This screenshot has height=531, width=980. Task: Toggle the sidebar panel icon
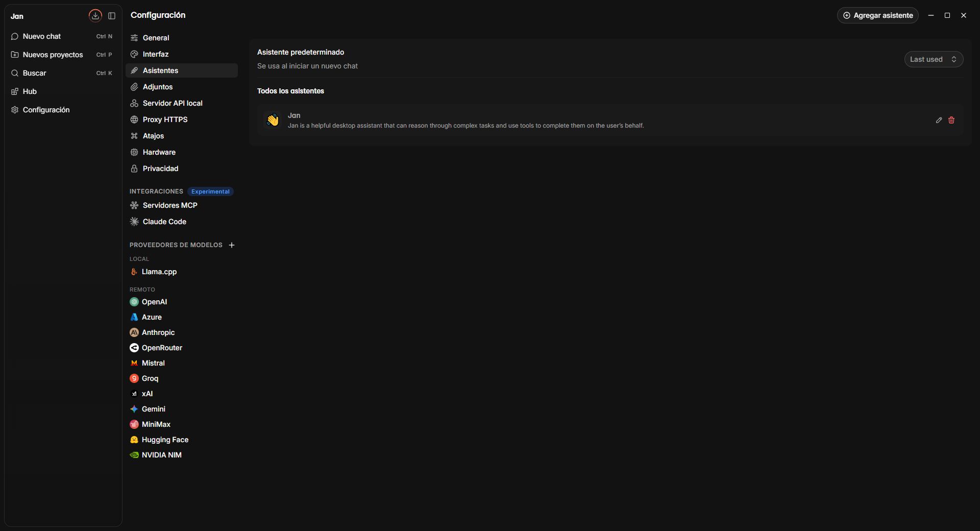(112, 16)
